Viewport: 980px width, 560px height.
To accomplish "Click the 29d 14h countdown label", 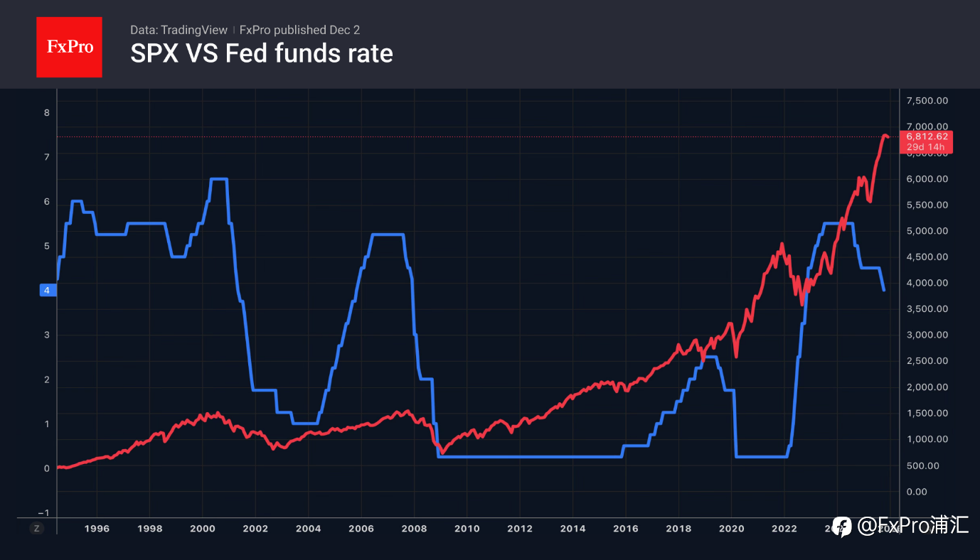I will [926, 147].
